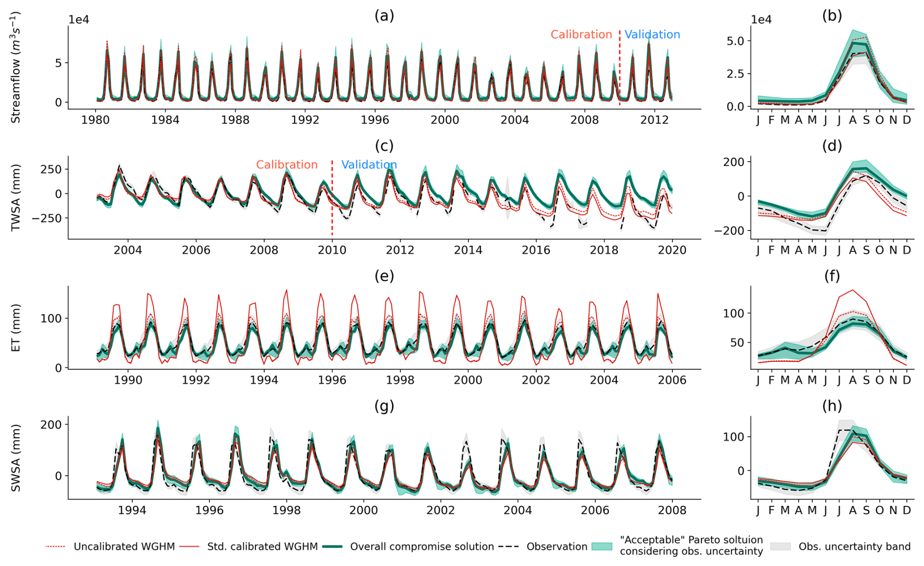The width and height of the screenshot is (924, 566).
Task: Click the solid red Std. calibrated WGHM legend line
Action: [189, 546]
